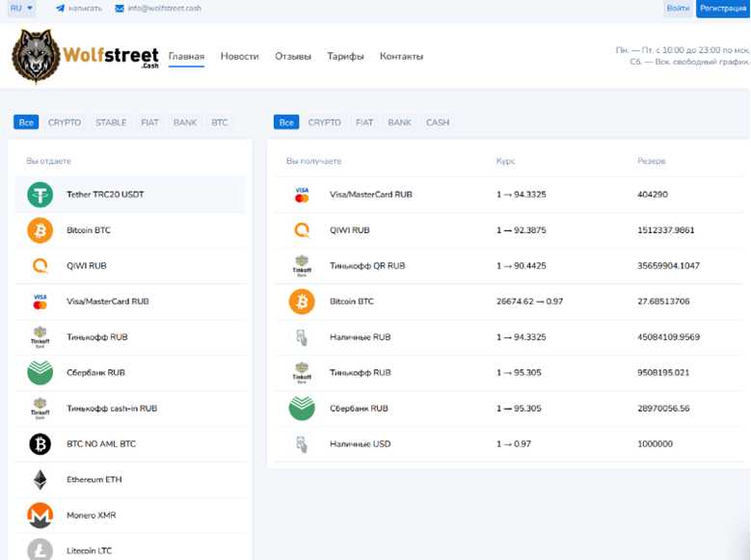Click the Тинькофф cash-in RUB icon
This screenshot has width=751, height=560.
click(40, 409)
